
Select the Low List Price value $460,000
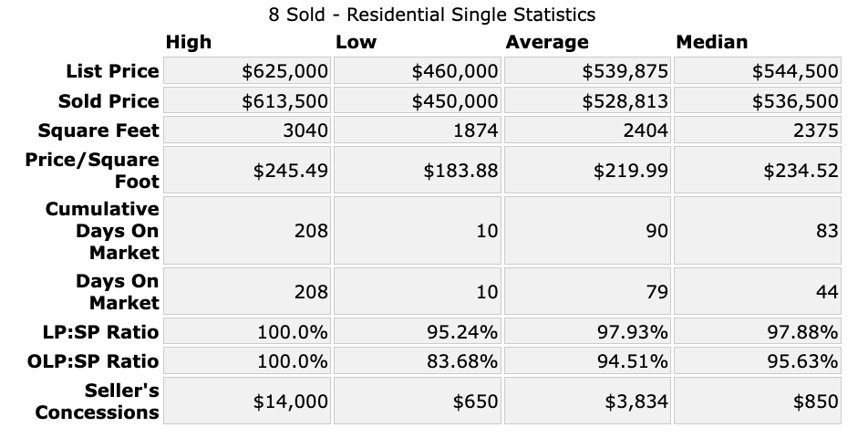click(x=455, y=71)
